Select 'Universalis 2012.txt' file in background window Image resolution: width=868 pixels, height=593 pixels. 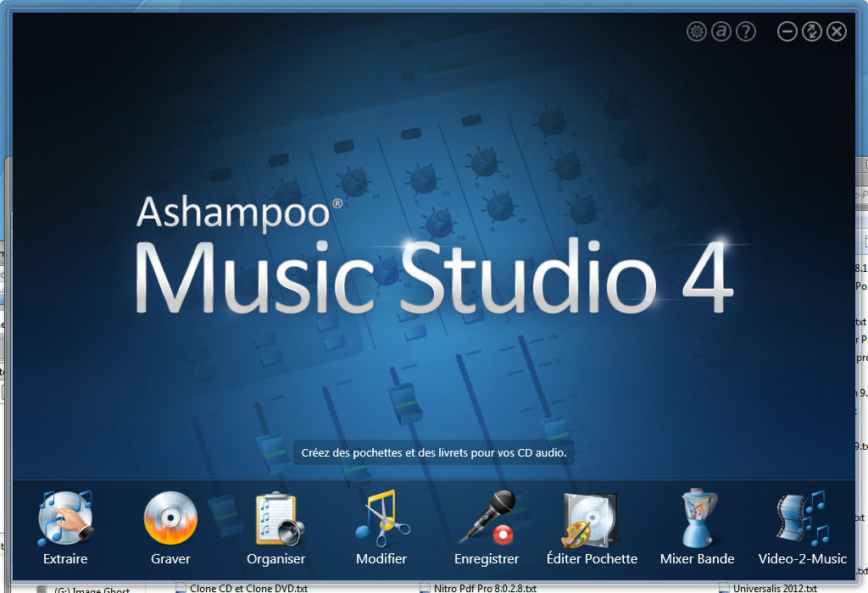[768, 588]
